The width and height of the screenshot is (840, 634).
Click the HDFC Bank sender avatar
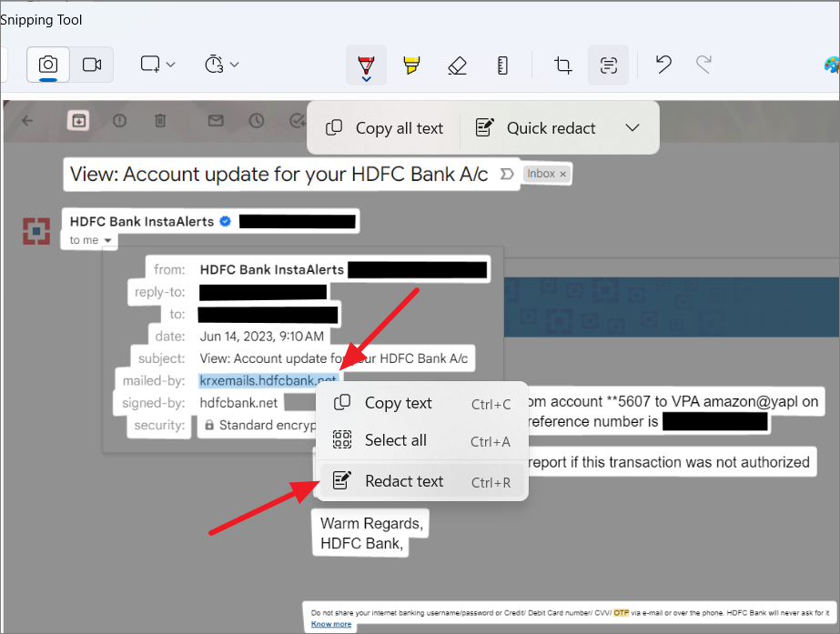point(36,231)
